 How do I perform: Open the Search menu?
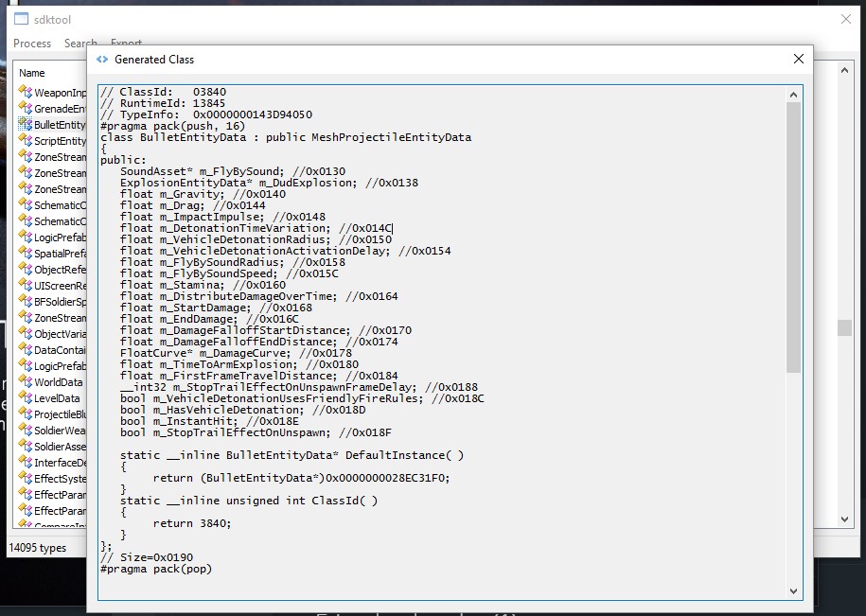coord(80,44)
